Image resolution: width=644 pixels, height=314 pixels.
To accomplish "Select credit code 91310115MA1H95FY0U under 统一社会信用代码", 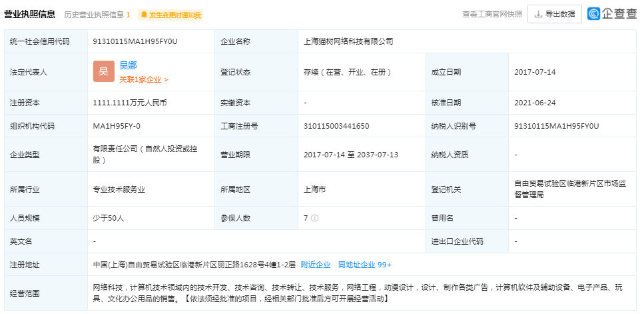I will tap(135, 41).
